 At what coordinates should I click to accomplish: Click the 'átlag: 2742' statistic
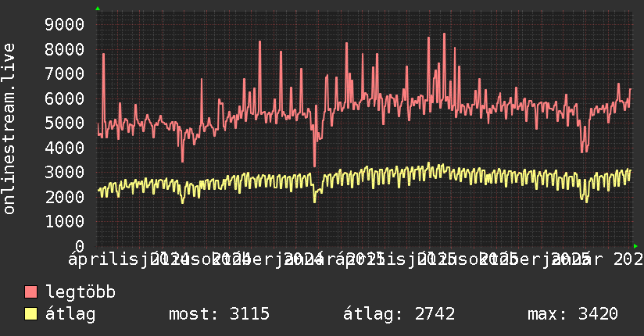tap(399, 314)
